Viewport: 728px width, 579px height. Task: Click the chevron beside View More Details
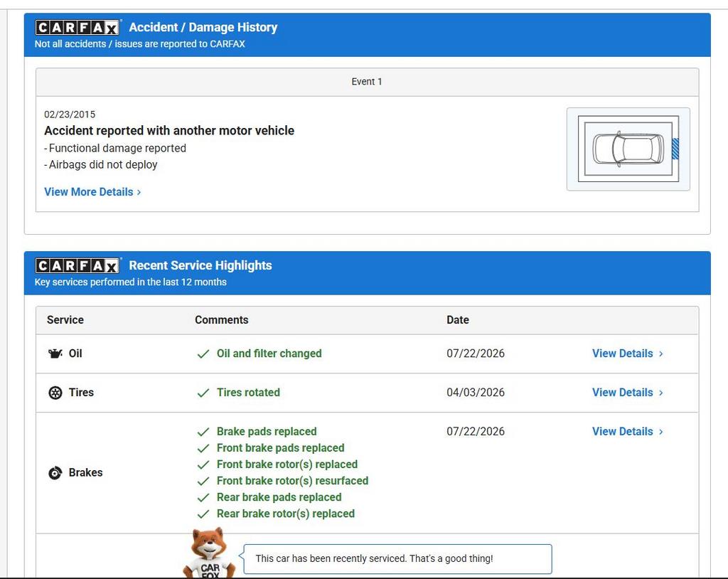(x=139, y=192)
